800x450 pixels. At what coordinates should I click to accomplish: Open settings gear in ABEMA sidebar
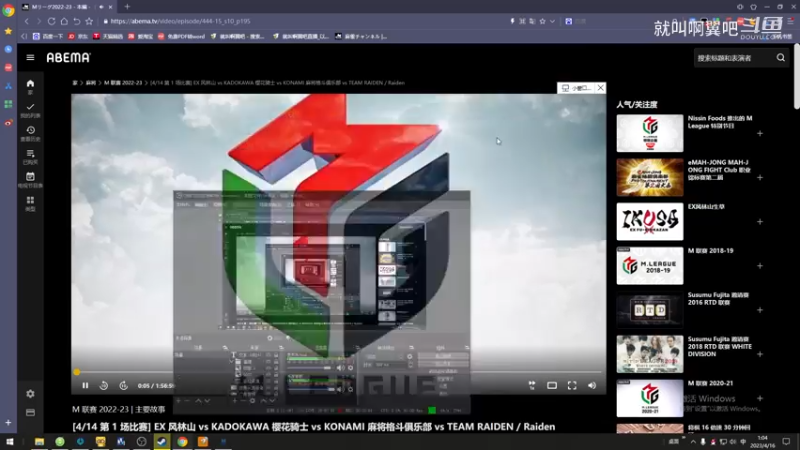[30, 394]
